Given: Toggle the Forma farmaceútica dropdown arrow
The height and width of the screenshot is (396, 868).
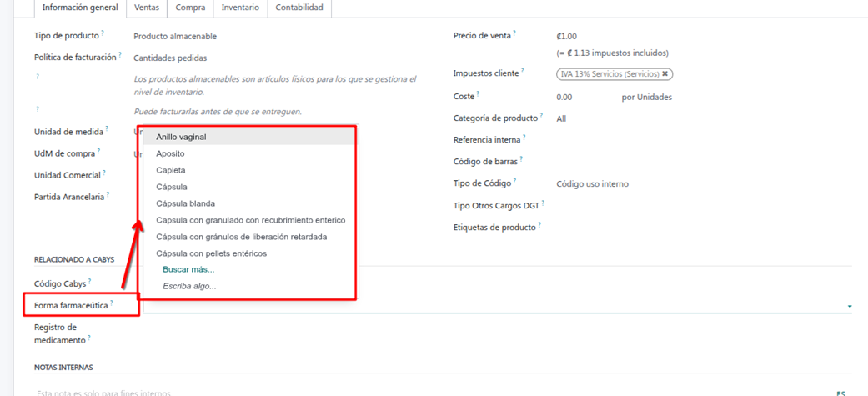Looking at the screenshot, I should (849, 307).
